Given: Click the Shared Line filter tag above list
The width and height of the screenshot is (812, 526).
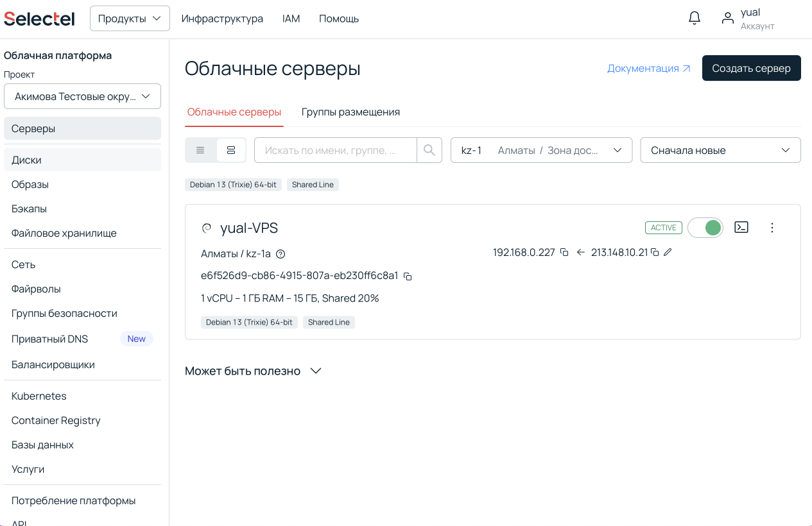Looking at the screenshot, I should point(313,185).
